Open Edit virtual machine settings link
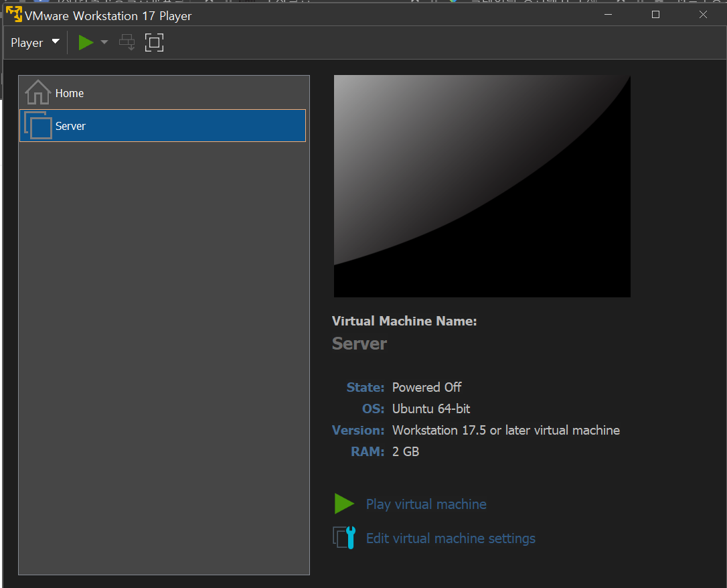Image resolution: width=727 pixels, height=588 pixels. coord(451,538)
